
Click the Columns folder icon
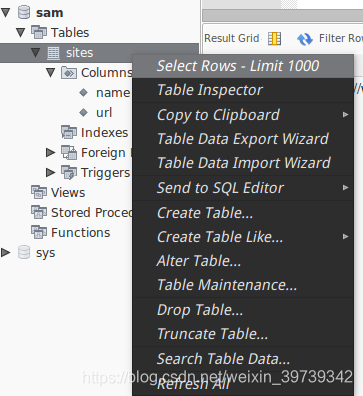click(x=69, y=73)
